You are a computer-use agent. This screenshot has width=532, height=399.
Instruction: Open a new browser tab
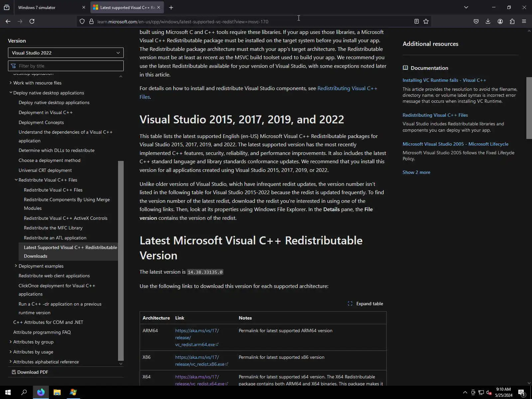[171, 7]
